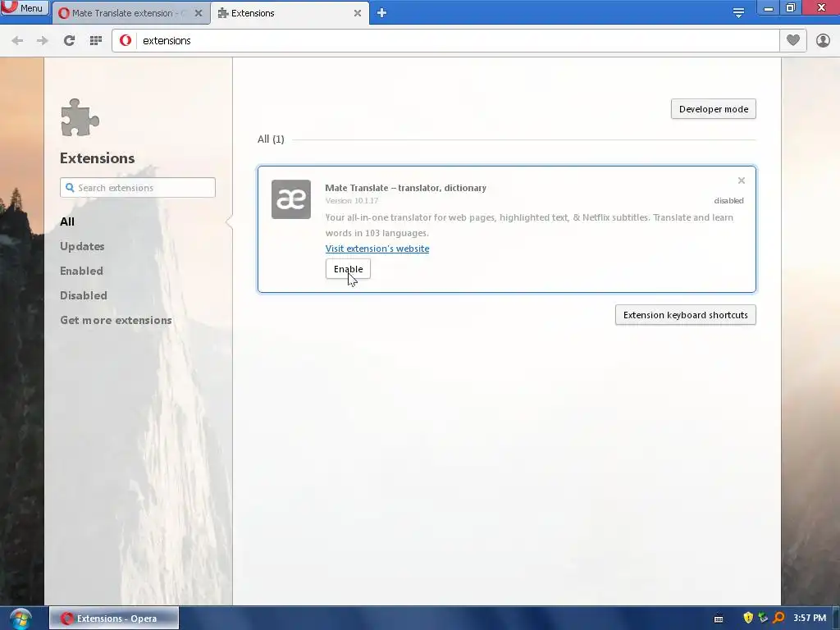The width and height of the screenshot is (840, 630).
Task: Select the Extensions browser tab
Action: 284,13
